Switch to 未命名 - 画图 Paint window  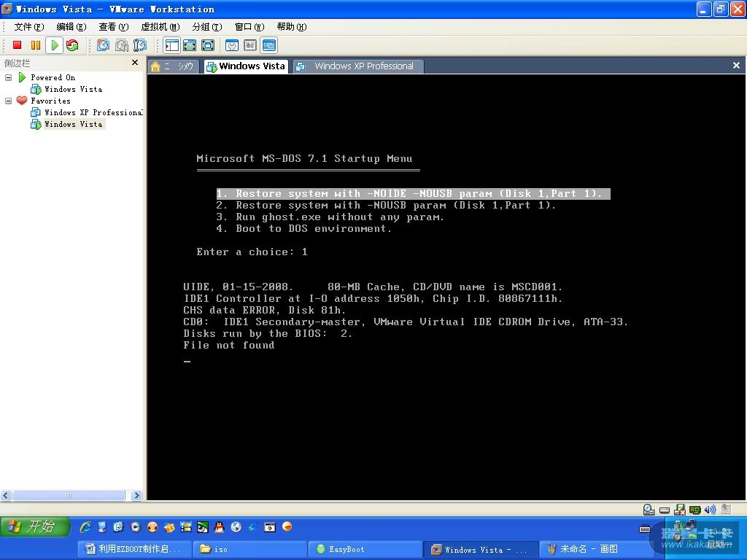(596, 549)
